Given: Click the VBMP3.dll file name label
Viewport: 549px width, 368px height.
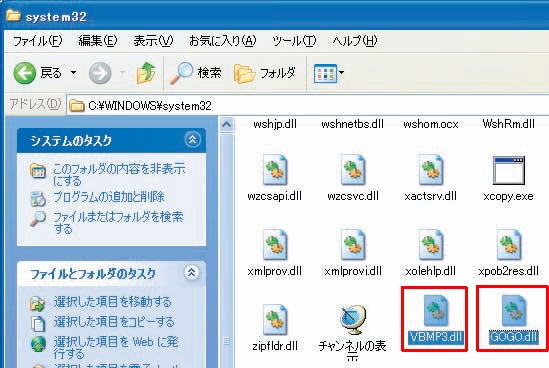Looking at the screenshot, I should [436, 337].
